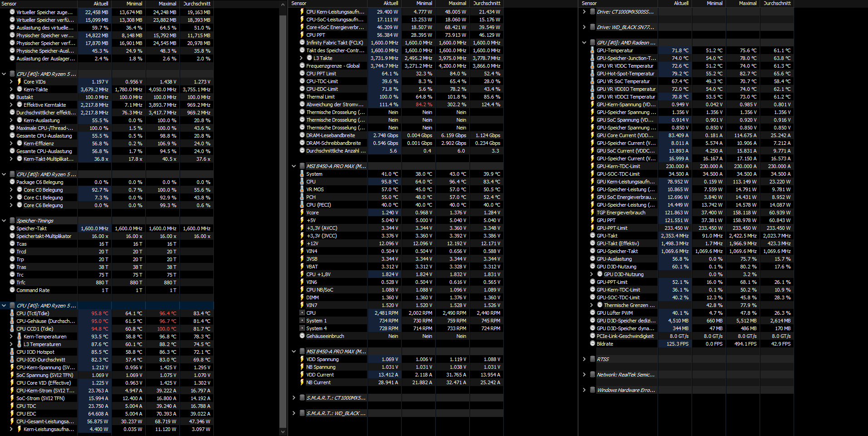This screenshot has width=868, height=436.
Task: Select the GPU D3D-Speicher dedizi row
Action: (x=687, y=321)
